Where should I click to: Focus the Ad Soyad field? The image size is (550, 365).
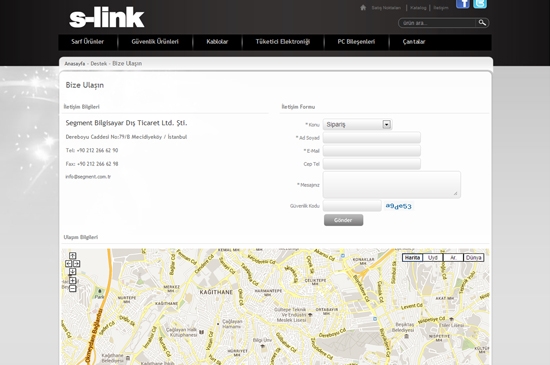point(371,138)
